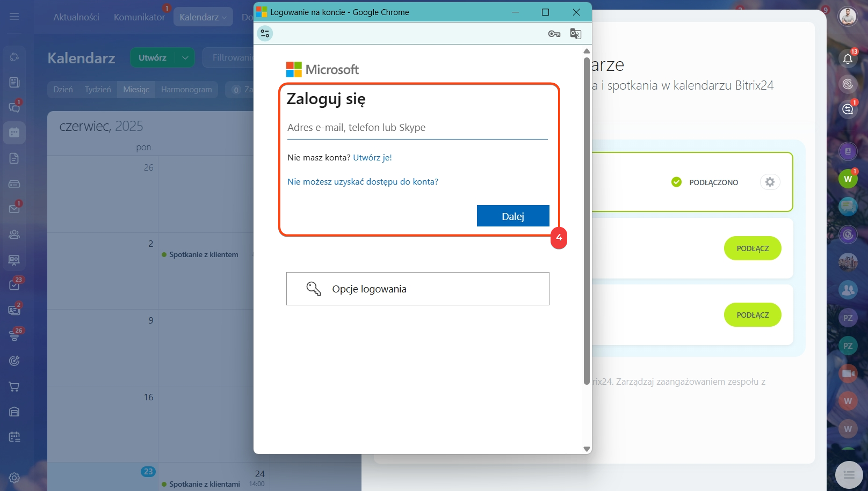Open the chat icon in the left sidebar

15,107
